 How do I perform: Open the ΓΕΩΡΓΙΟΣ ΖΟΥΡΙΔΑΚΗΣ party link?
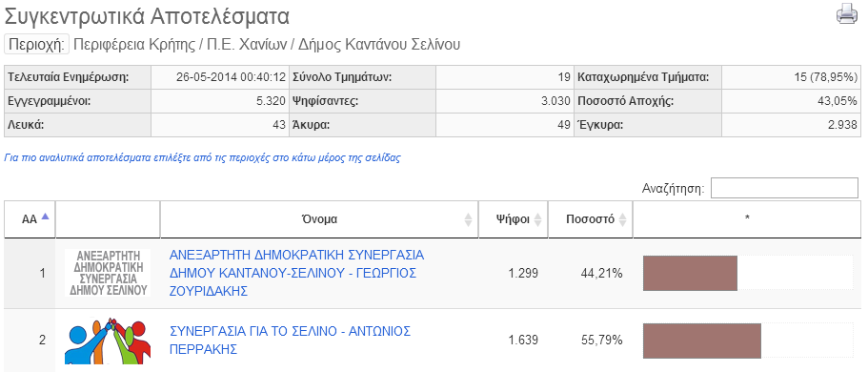296,273
